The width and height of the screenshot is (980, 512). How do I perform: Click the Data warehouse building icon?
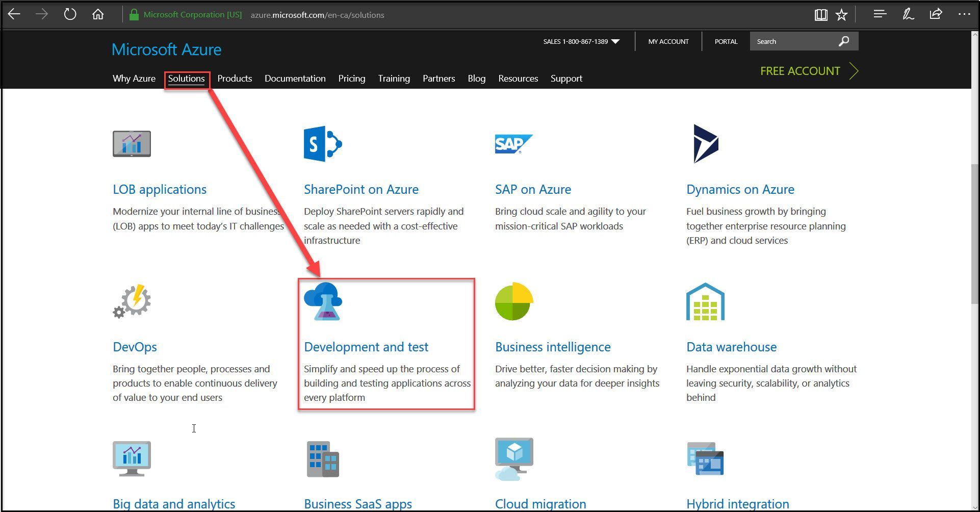click(x=705, y=302)
